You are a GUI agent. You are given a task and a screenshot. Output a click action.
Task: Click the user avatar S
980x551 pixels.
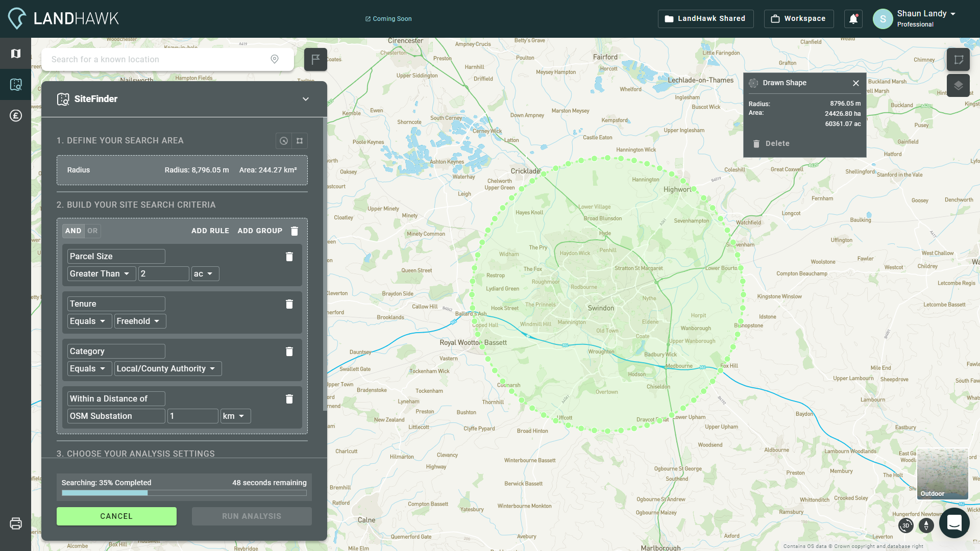pos(883,19)
